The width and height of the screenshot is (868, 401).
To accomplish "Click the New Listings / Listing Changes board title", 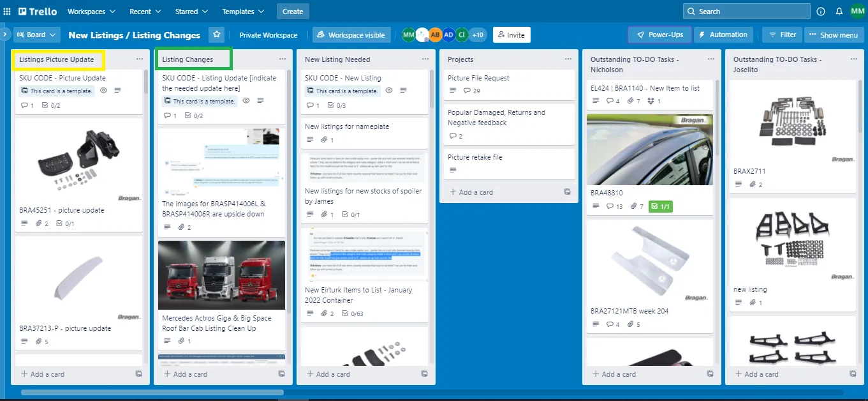I will point(135,35).
